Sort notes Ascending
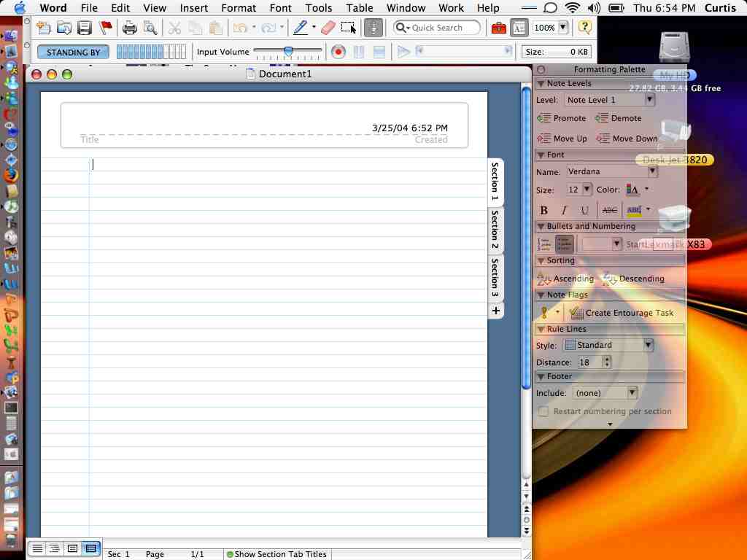747x560 pixels. (x=565, y=279)
